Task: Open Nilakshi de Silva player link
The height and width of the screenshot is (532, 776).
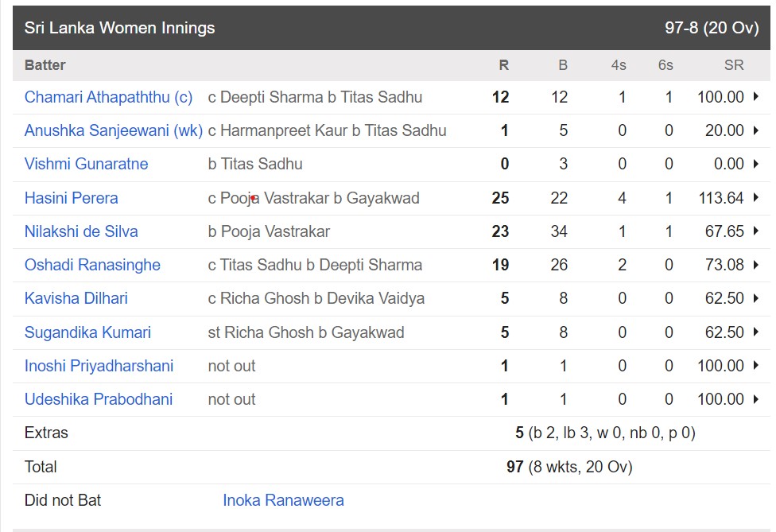Action: [x=81, y=231]
